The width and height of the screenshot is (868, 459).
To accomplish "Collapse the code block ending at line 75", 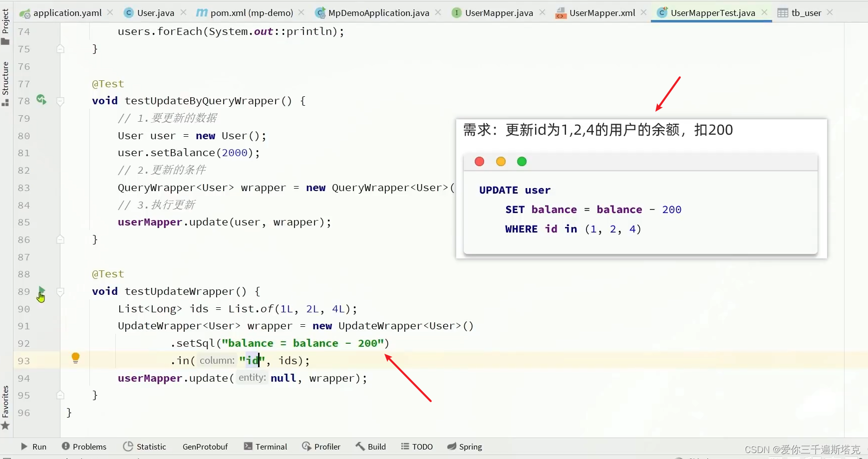I will (x=60, y=49).
